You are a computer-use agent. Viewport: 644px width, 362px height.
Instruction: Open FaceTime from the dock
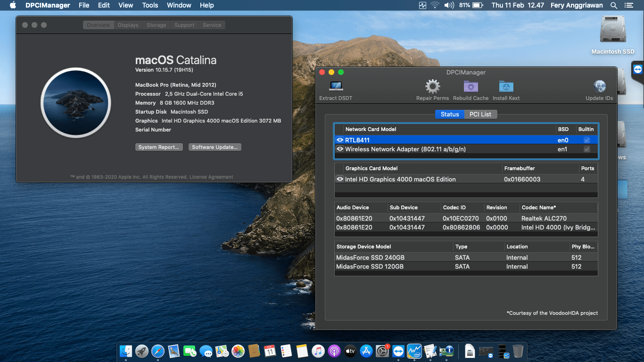(190, 351)
